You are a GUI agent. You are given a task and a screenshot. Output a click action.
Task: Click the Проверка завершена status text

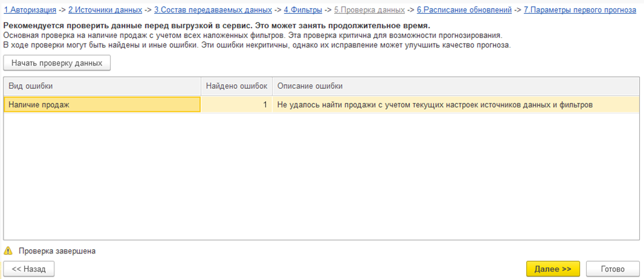tap(57, 251)
